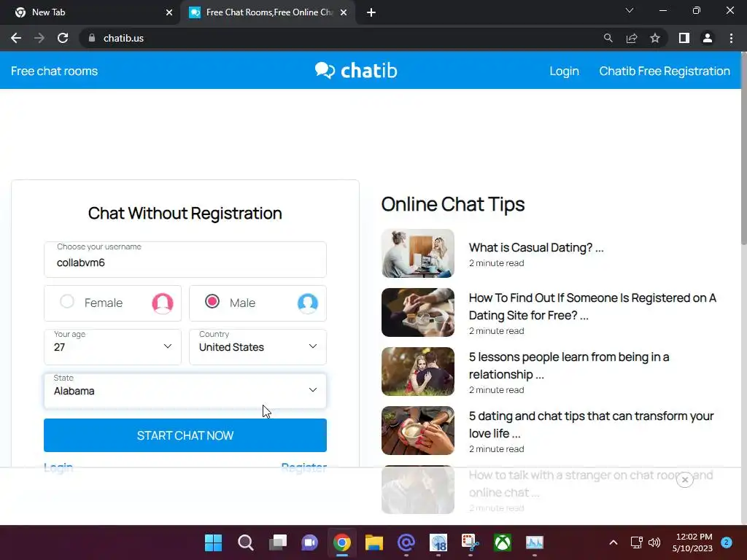This screenshot has width=747, height=560.
Task: Click Login in the header
Action: point(564,71)
